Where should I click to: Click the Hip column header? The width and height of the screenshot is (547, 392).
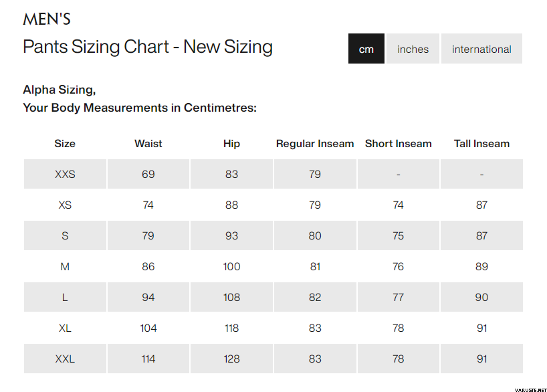coord(231,143)
